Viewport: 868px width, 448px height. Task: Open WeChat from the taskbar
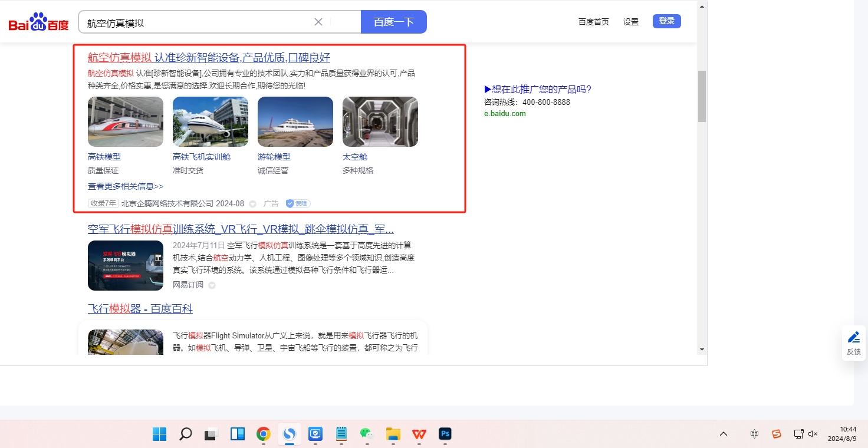(x=367, y=434)
